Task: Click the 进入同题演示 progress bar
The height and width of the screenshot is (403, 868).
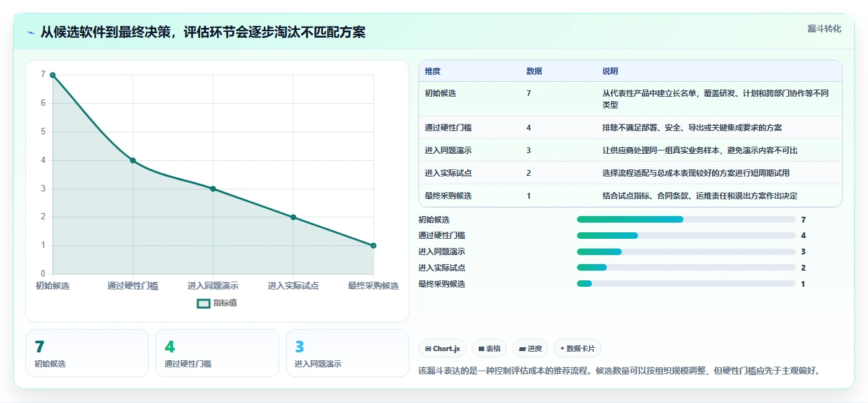Action: pyautogui.click(x=686, y=252)
